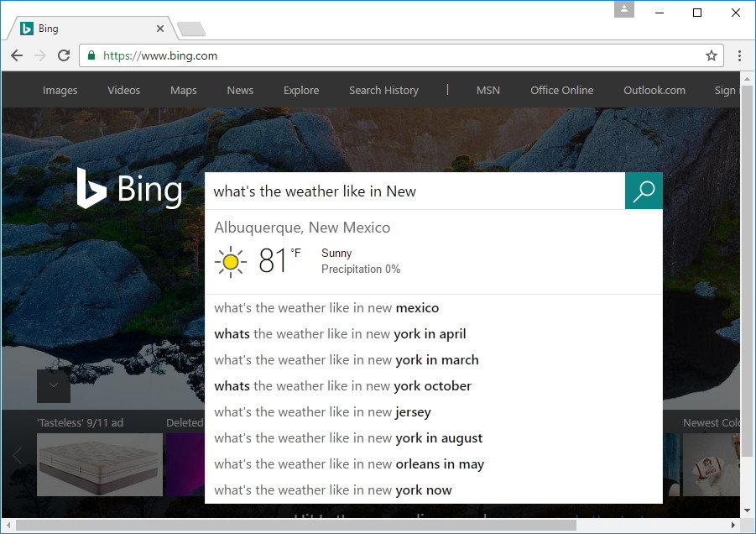
Task: Click the 'Precipitation 0%' text
Action: 361,270
